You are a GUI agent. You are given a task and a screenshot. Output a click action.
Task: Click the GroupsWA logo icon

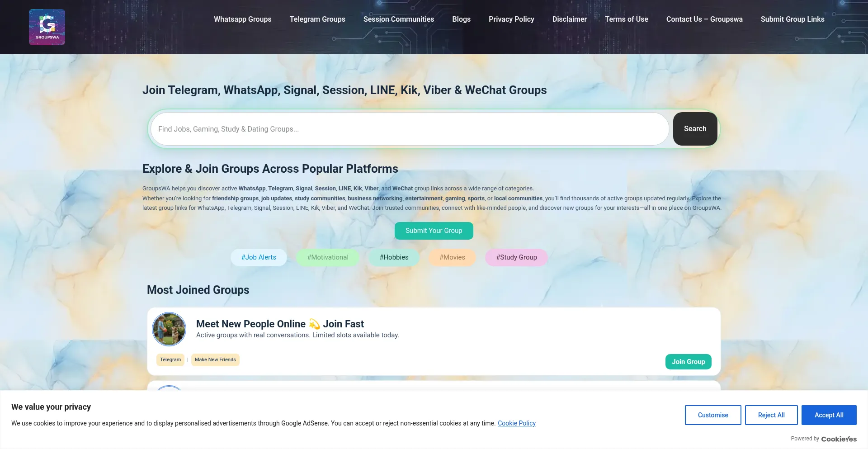[x=47, y=27]
